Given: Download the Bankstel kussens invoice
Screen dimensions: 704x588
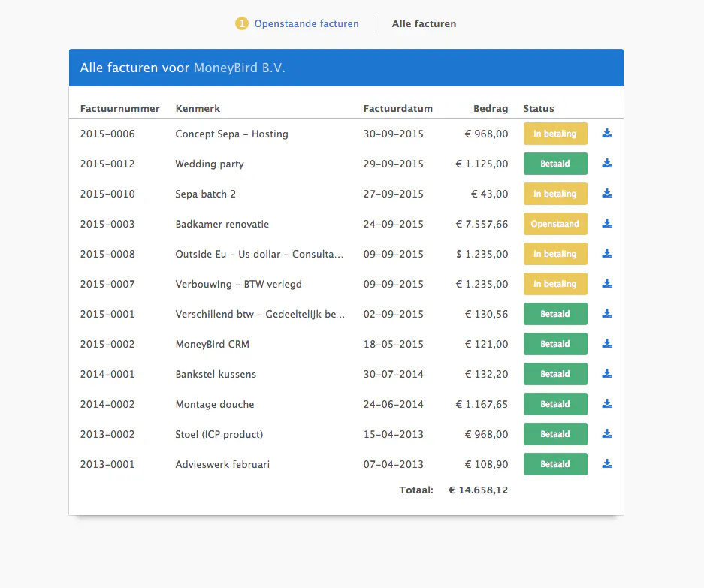Looking at the screenshot, I should coord(607,374).
